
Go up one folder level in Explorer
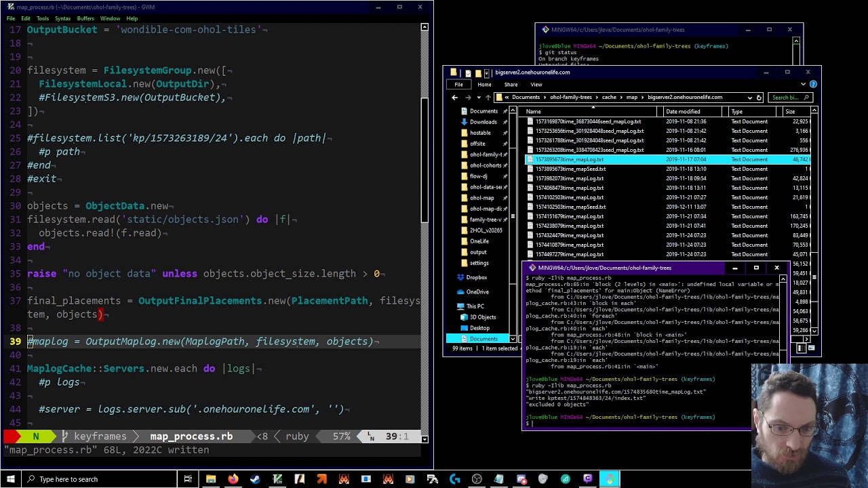(x=488, y=98)
